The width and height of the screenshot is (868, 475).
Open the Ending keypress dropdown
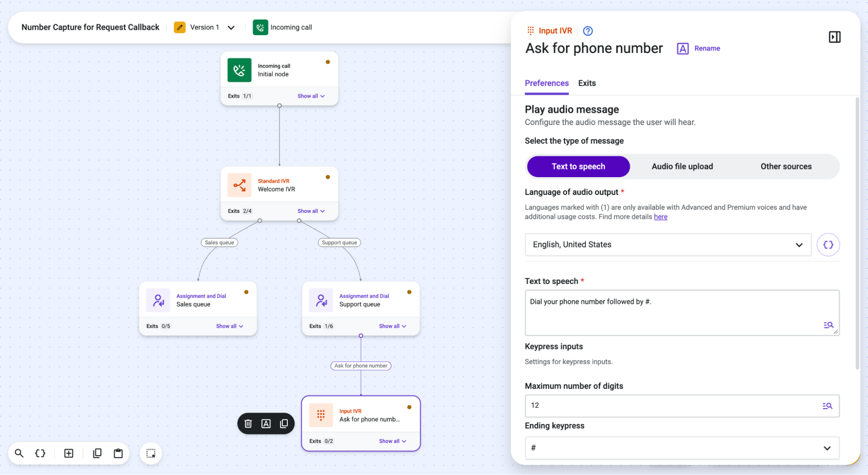[682, 448]
